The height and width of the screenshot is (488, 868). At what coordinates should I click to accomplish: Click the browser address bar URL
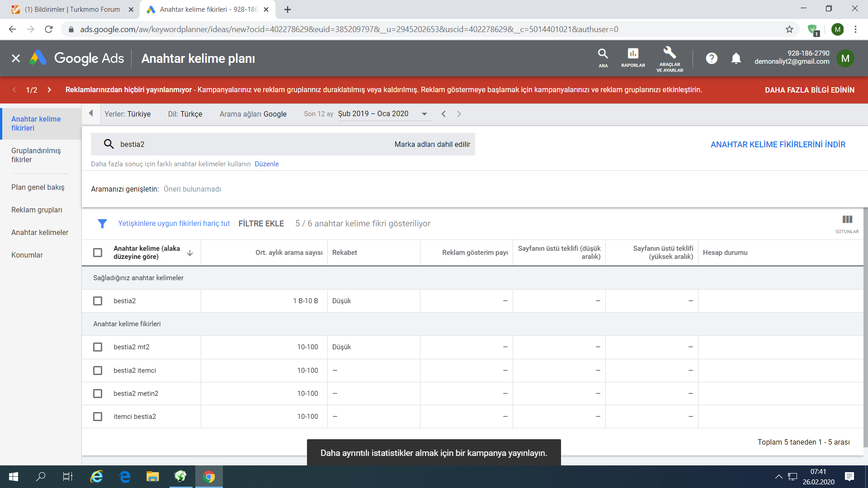coord(349,29)
